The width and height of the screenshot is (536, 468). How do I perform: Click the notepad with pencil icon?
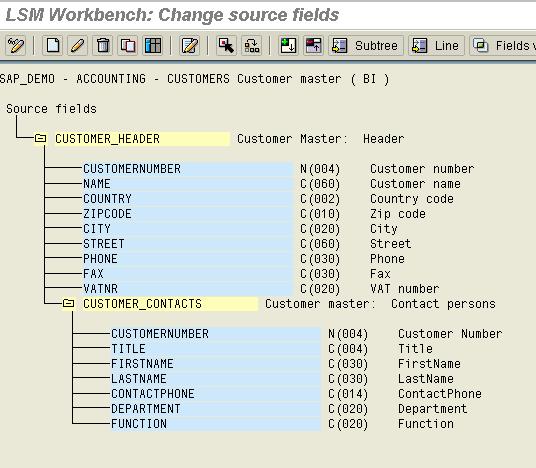click(190, 45)
